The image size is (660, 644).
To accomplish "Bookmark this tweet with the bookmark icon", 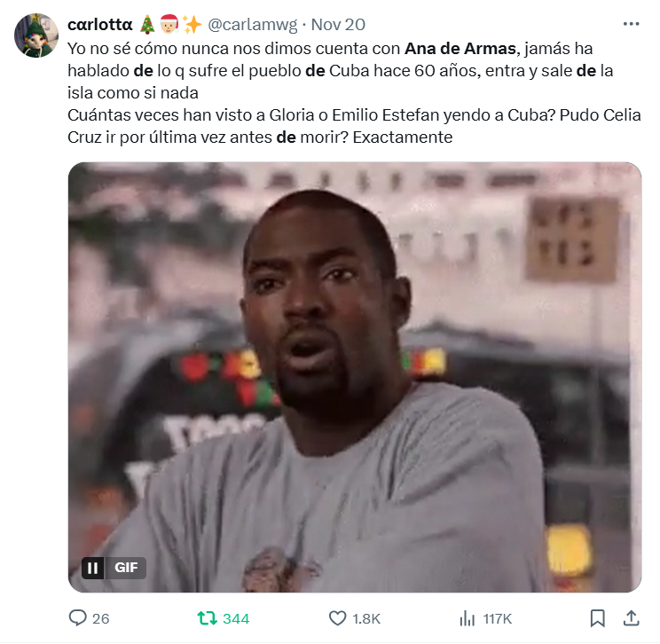I will click(x=597, y=618).
